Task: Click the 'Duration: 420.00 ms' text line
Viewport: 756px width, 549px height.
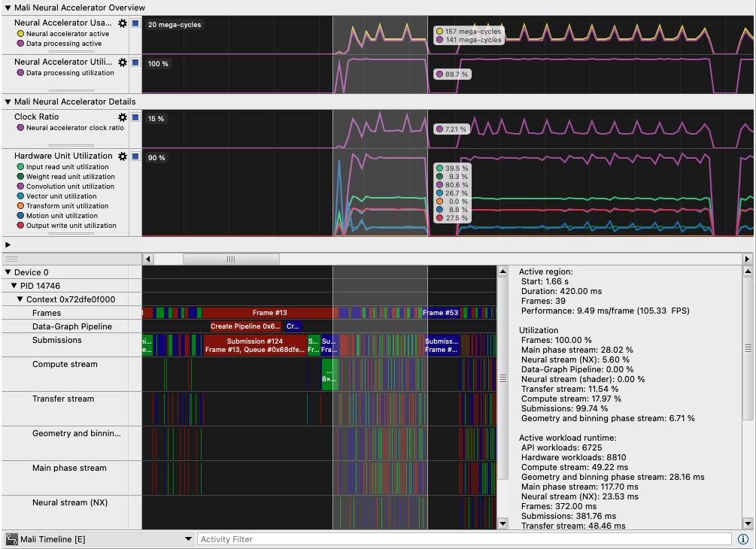Action: pos(561,291)
